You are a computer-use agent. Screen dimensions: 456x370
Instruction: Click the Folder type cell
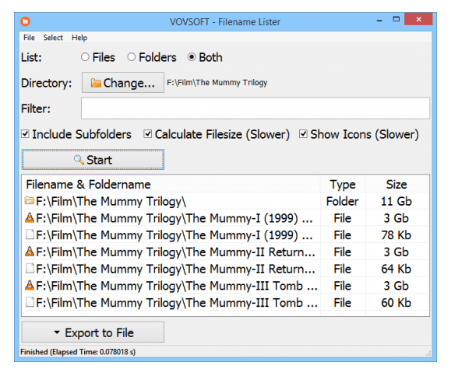pos(342,201)
